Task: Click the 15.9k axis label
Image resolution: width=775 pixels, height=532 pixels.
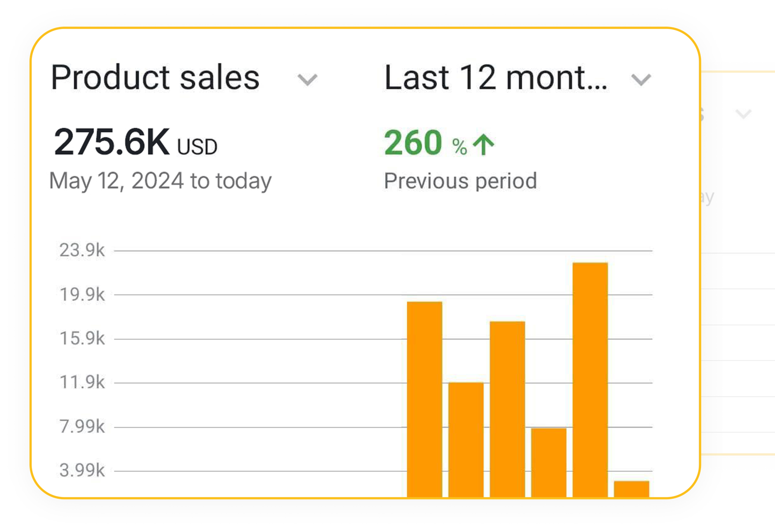Action: 82,339
